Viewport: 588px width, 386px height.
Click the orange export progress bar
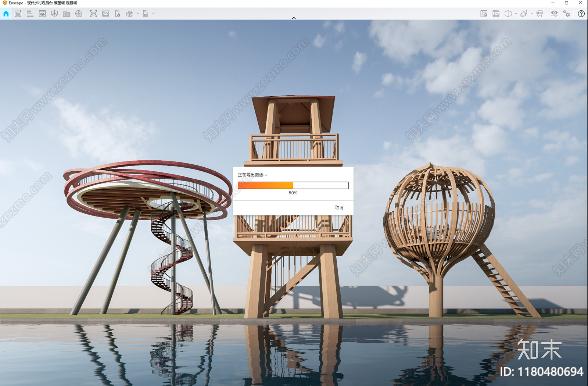(x=293, y=185)
